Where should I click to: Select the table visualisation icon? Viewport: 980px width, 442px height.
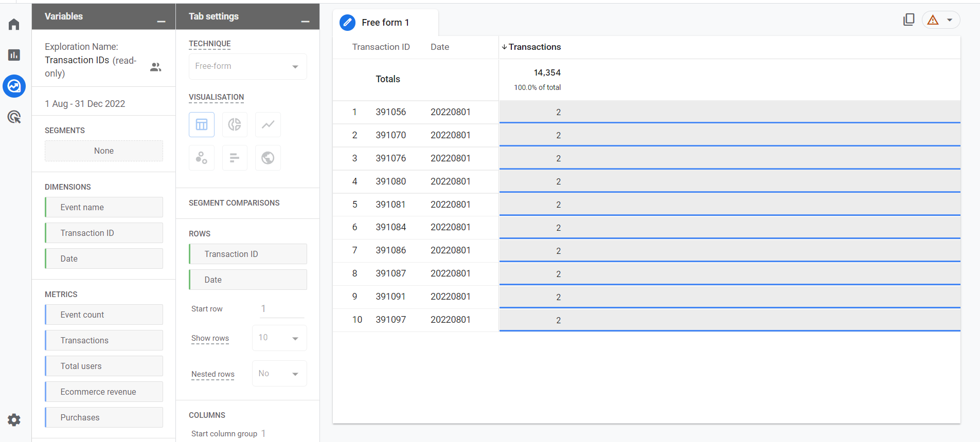coord(202,125)
